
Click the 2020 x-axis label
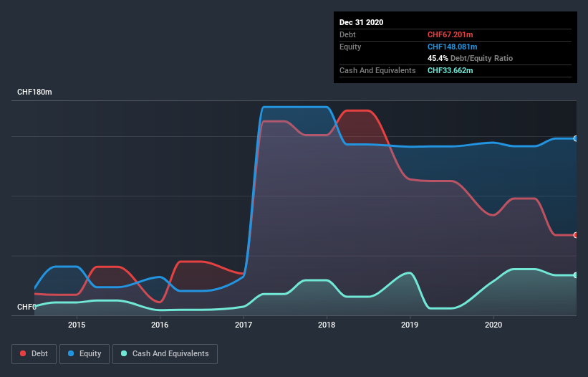(x=493, y=325)
